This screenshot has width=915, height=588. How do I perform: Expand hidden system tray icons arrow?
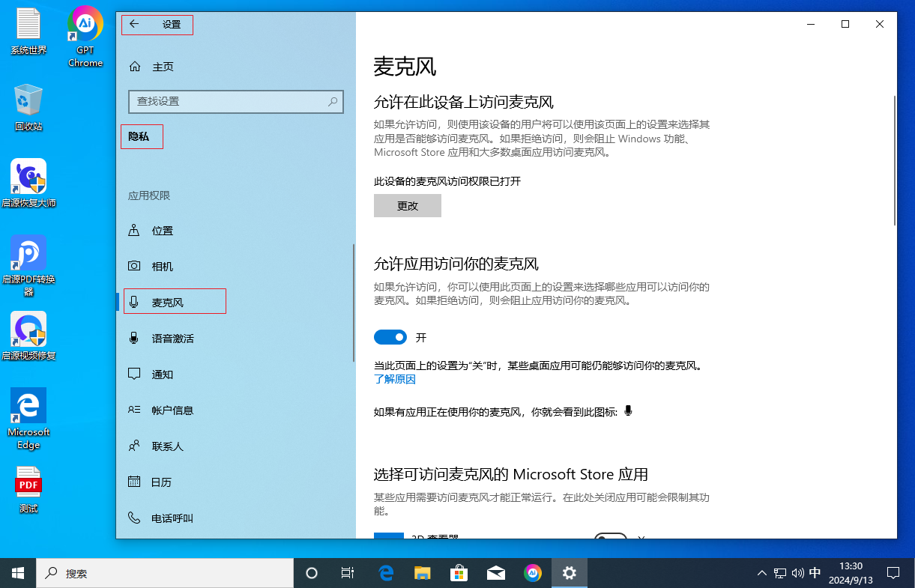(x=762, y=573)
